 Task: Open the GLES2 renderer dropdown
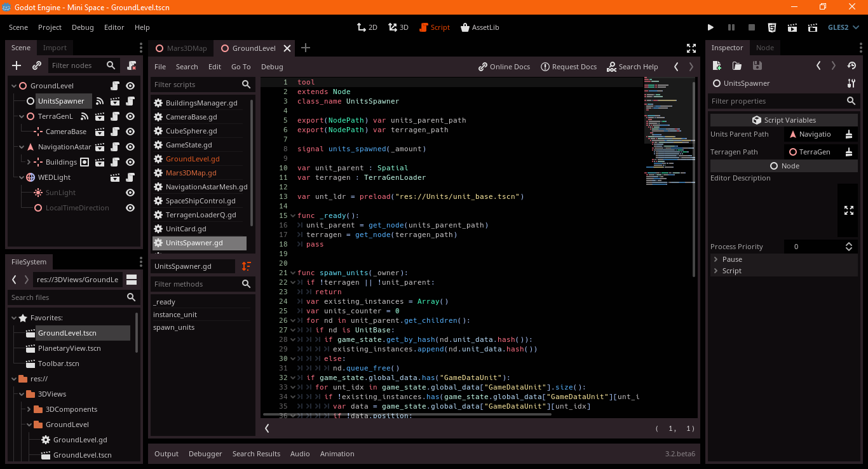click(x=843, y=27)
